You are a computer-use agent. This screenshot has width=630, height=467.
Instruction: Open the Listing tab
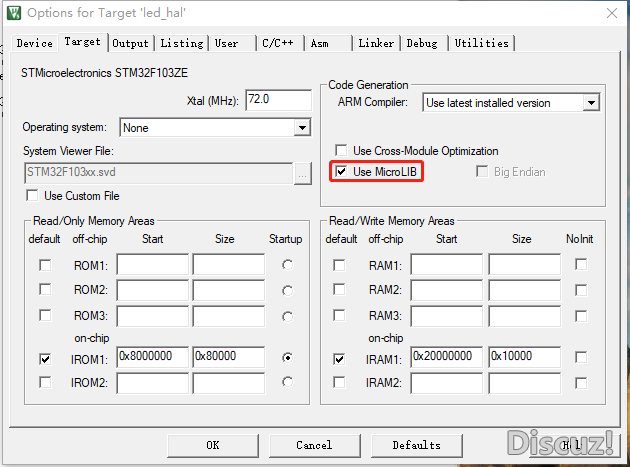[x=182, y=43]
